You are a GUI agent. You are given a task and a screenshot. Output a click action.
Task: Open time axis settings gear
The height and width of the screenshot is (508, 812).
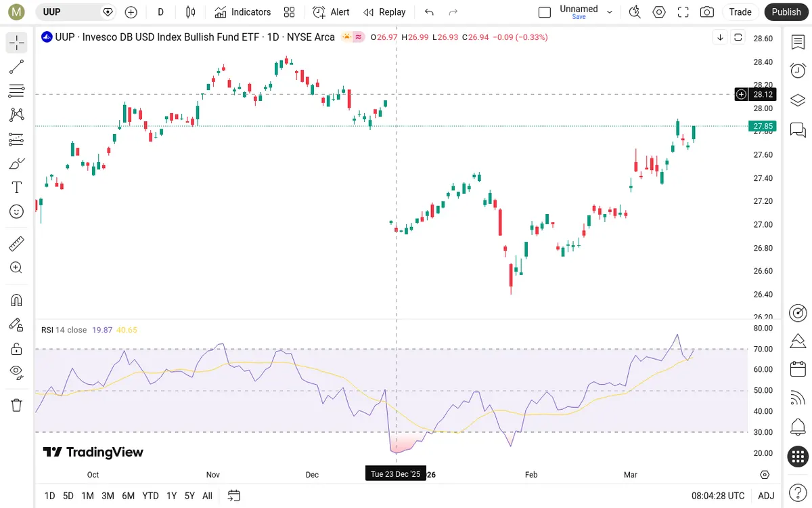765,474
